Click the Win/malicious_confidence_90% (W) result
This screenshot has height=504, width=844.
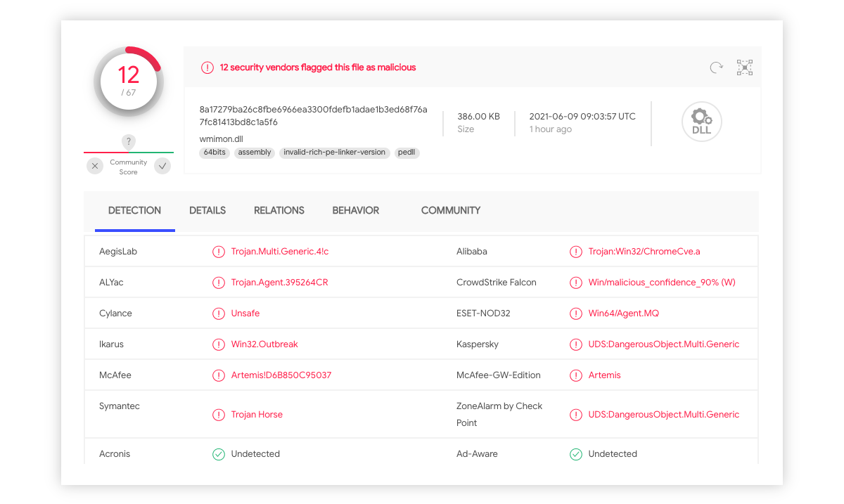click(x=662, y=283)
